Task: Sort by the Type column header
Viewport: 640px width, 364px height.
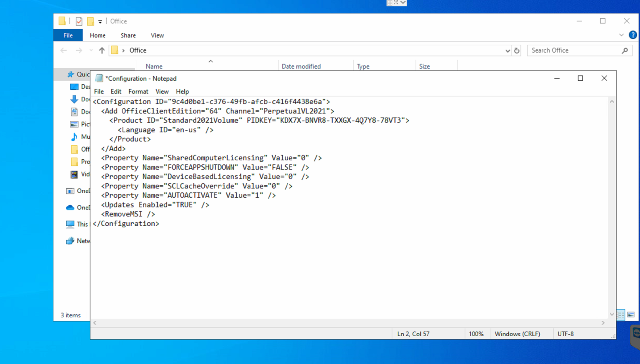Action: click(x=363, y=66)
